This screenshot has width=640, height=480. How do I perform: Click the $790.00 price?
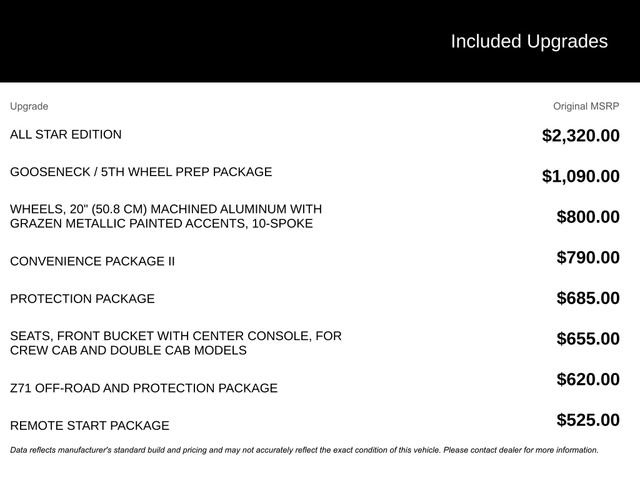click(x=588, y=258)
